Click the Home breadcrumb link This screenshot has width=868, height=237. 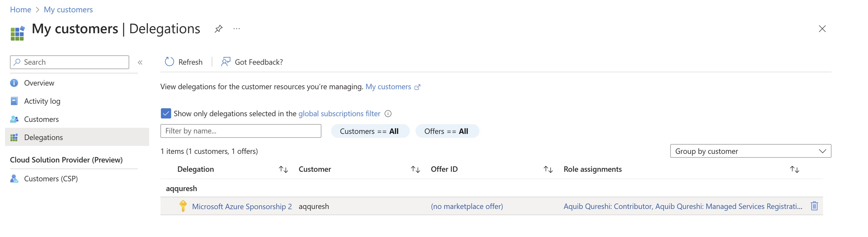(21, 9)
